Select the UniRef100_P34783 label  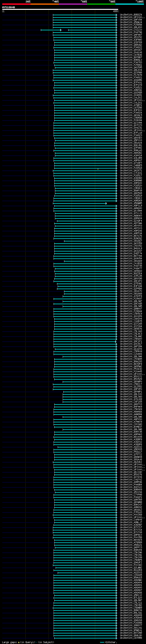[x=131, y=63]
